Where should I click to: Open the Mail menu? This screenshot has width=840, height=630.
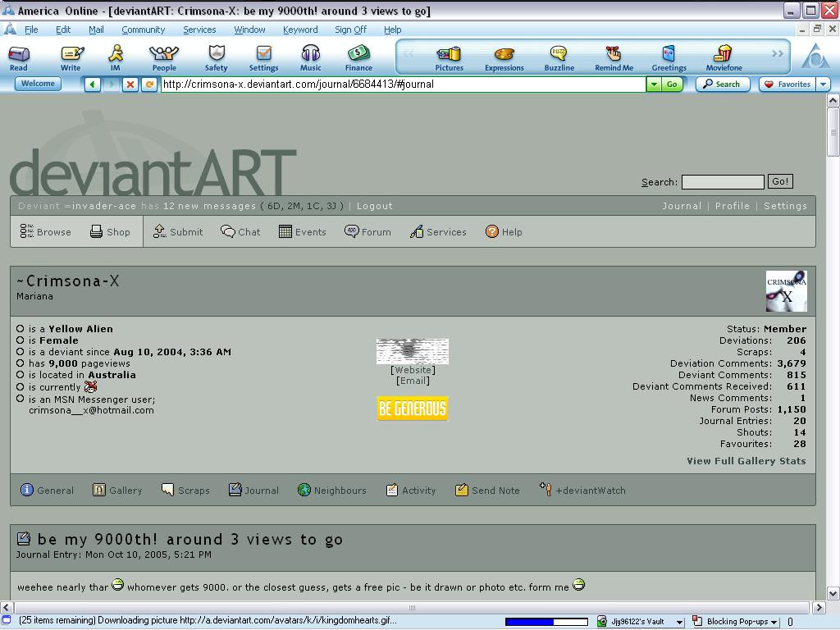point(96,30)
